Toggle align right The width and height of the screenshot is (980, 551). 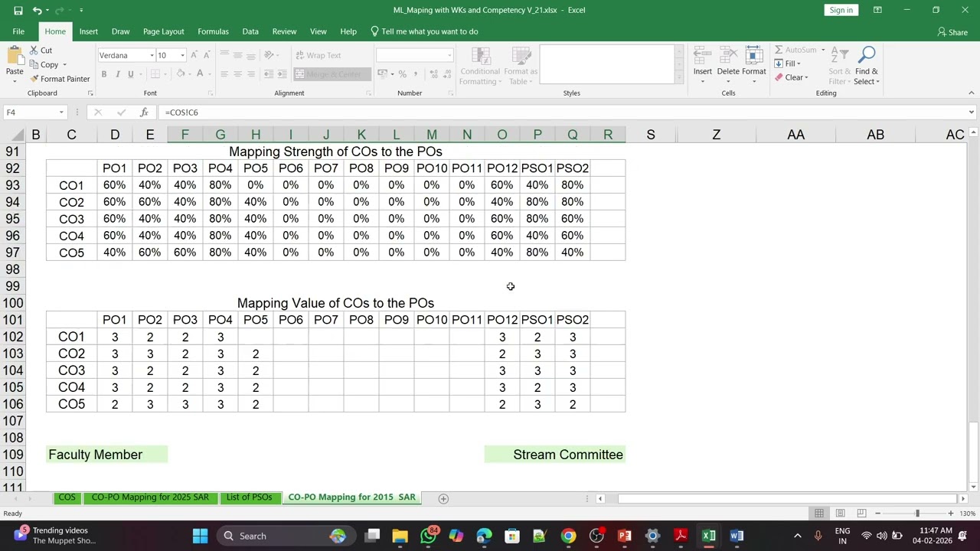pyautogui.click(x=251, y=74)
